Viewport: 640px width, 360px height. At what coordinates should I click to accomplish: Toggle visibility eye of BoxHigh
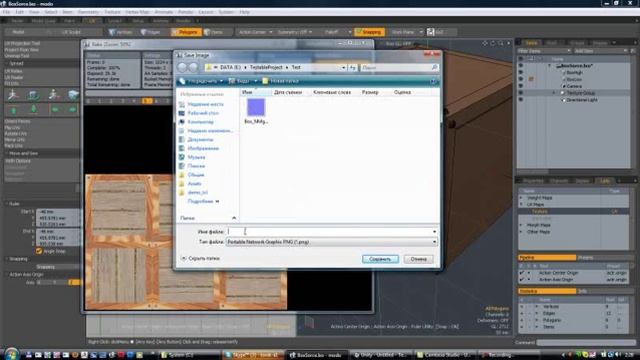click(520, 72)
